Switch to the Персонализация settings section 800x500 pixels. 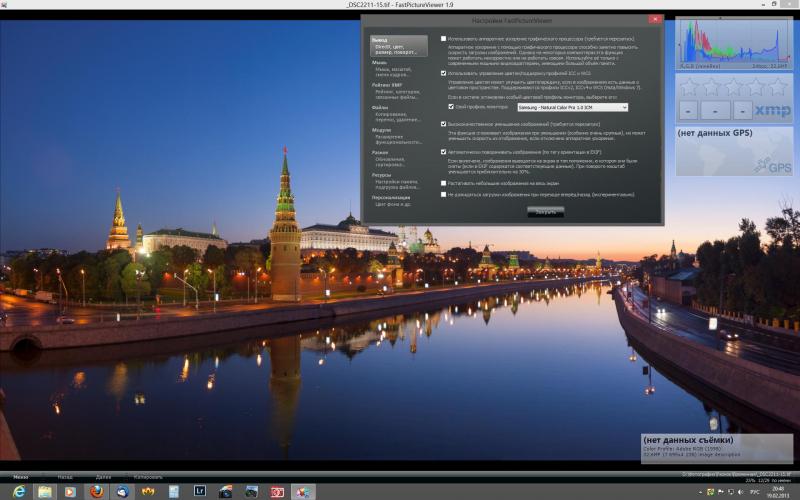(398, 201)
